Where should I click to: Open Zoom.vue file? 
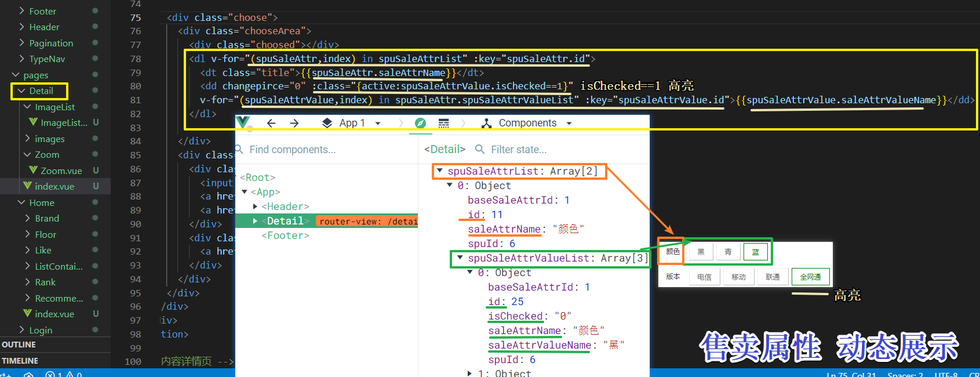point(61,171)
